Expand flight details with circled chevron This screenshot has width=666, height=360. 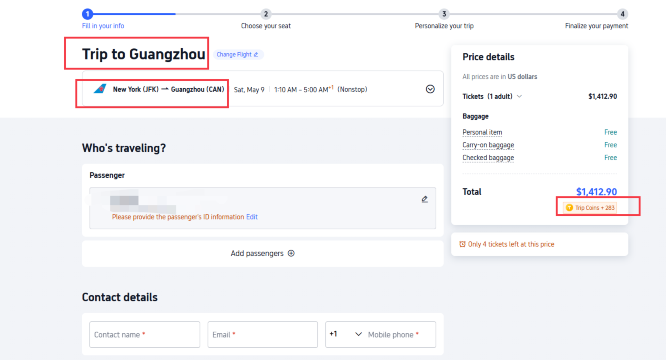pyautogui.click(x=430, y=89)
